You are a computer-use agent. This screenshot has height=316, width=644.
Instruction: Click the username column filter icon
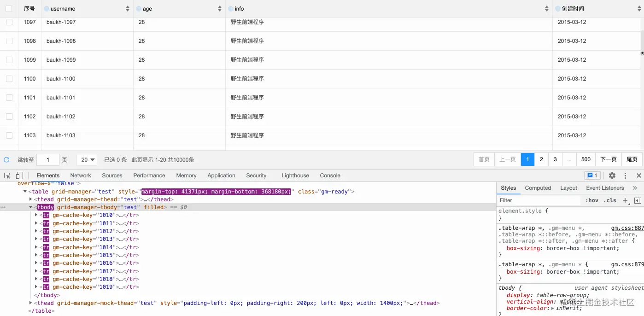pyautogui.click(x=47, y=9)
